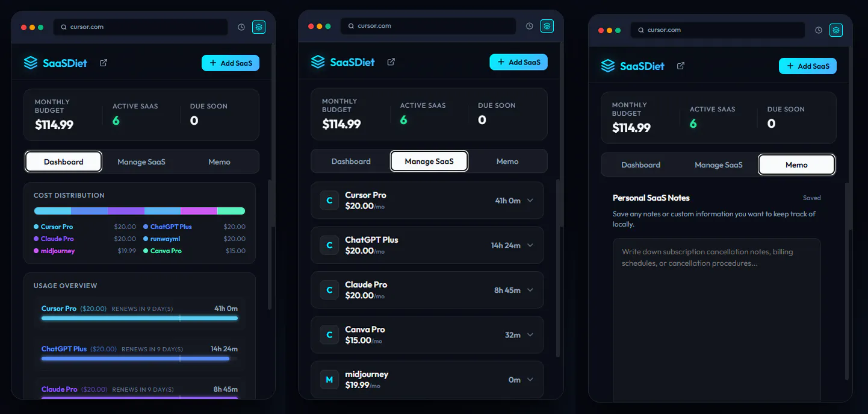Screen dimensions: 868x414
Task: Click Add SaaS button in Dashboard window
Action: pos(231,63)
